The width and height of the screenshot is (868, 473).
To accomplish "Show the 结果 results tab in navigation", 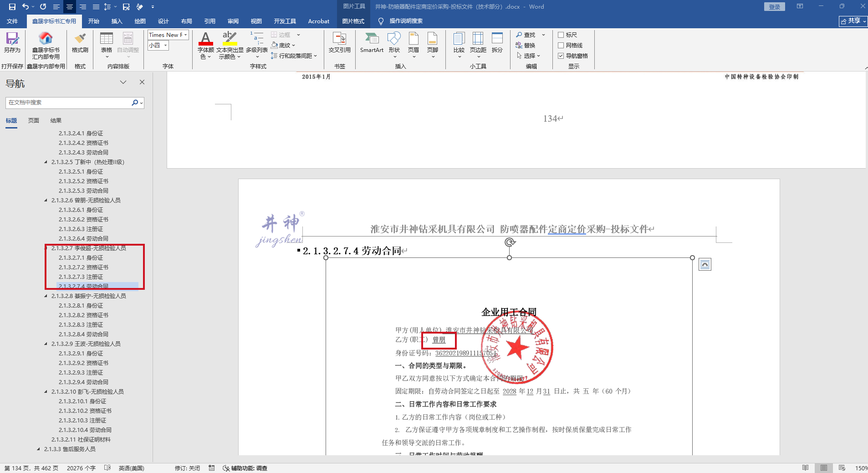I will [x=56, y=121].
